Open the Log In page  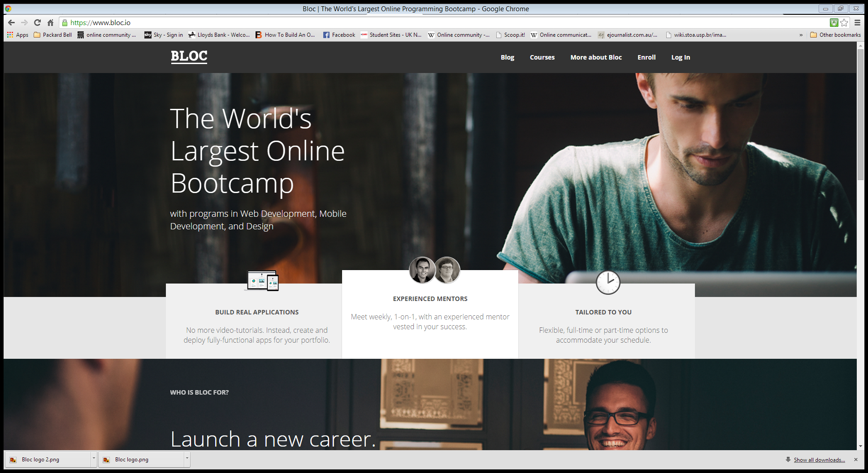click(681, 57)
